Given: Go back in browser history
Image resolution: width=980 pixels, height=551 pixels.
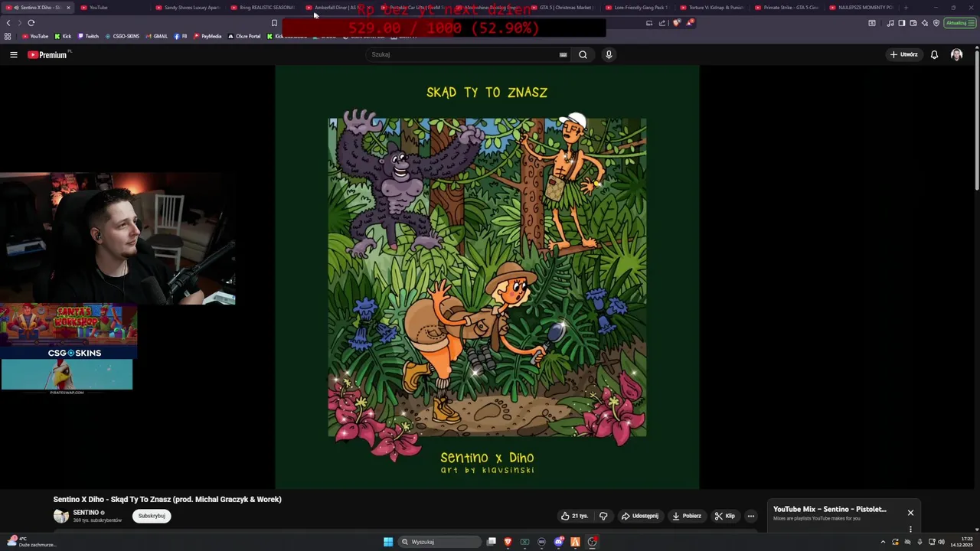Looking at the screenshot, I should [x=8, y=23].
